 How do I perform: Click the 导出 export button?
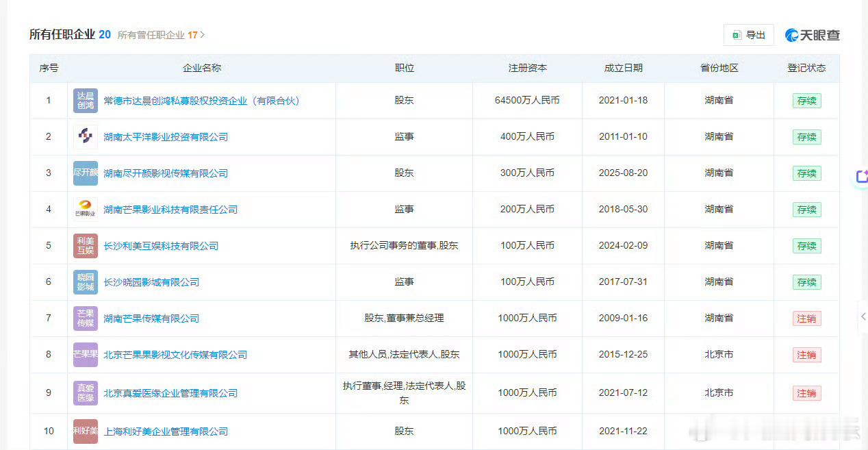(749, 34)
